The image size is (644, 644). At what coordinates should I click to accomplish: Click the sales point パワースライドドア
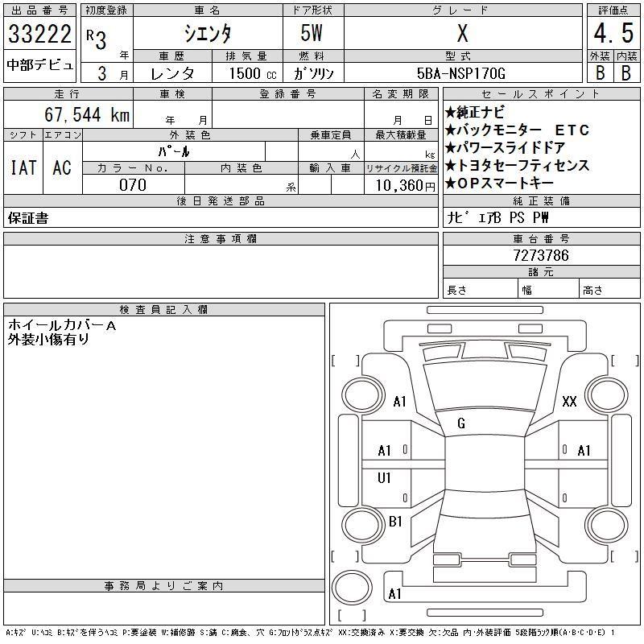tap(506, 147)
